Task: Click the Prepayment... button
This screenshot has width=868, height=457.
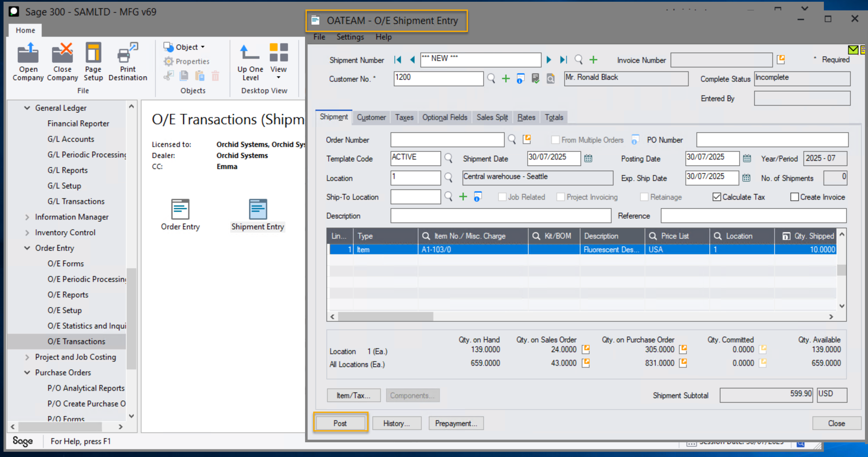Action: point(456,423)
